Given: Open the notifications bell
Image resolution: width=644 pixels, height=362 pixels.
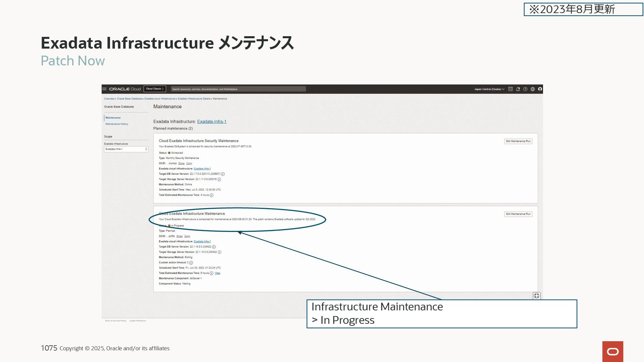Looking at the screenshot, I should 518,89.
